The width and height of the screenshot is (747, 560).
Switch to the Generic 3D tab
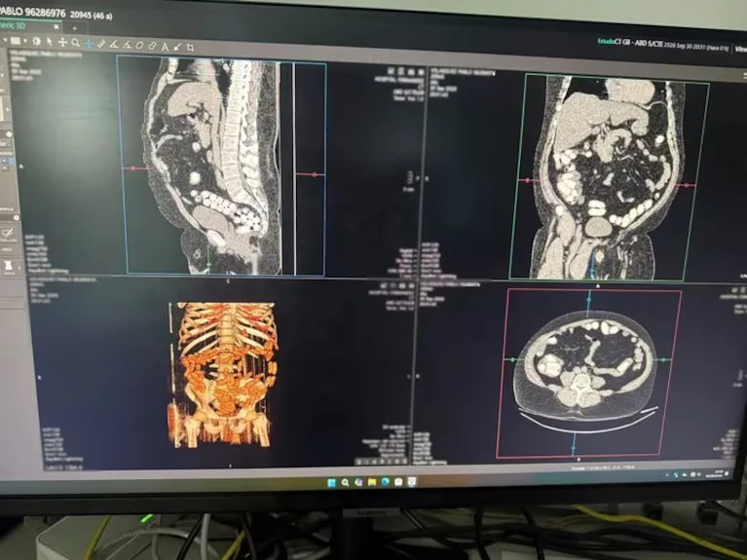click(14, 24)
